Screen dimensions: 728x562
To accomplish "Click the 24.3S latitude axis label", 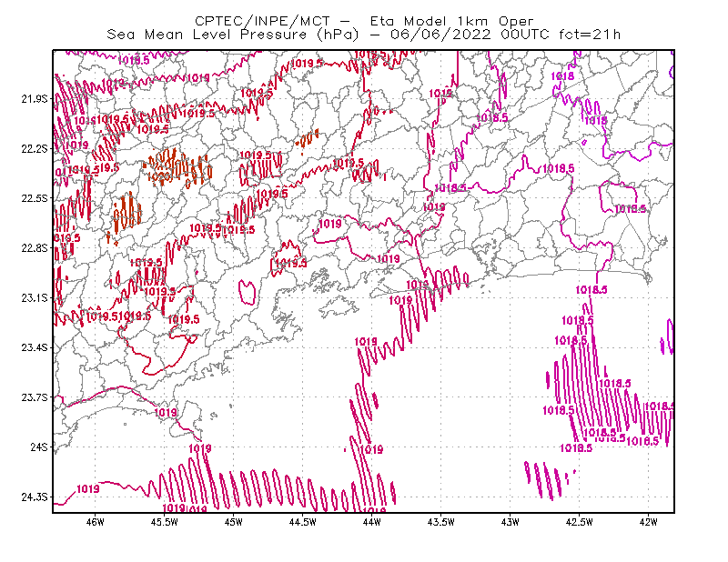I will pyautogui.click(x=35, y=497).
